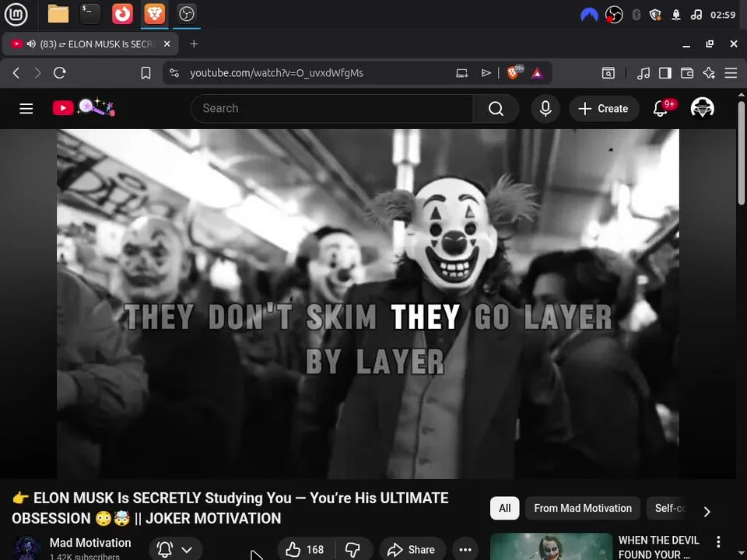The image size is (747, 560).
Task: Launch the terminal from the panel
Action: pos(90,14)
